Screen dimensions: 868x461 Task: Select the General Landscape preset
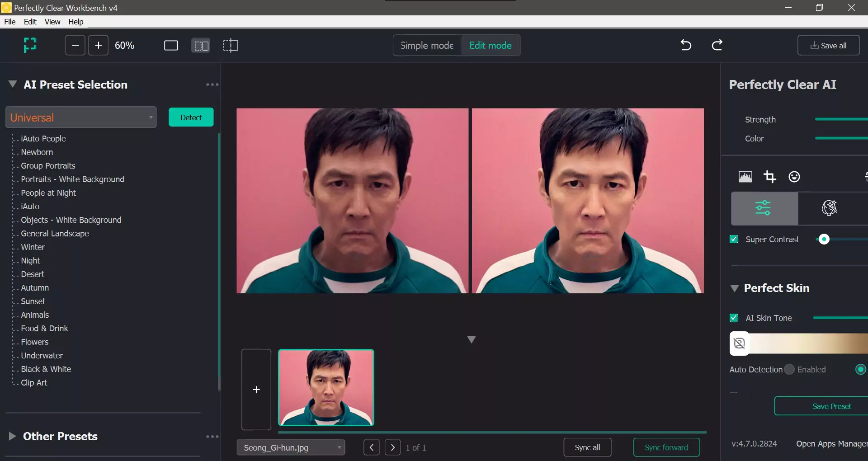click(55, 234)
